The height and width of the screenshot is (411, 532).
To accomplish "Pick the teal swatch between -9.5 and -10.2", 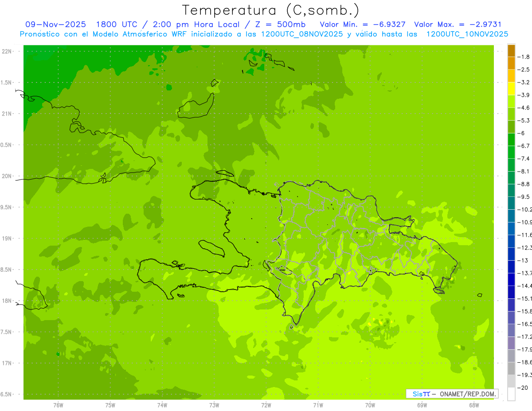I will point(511,203).
